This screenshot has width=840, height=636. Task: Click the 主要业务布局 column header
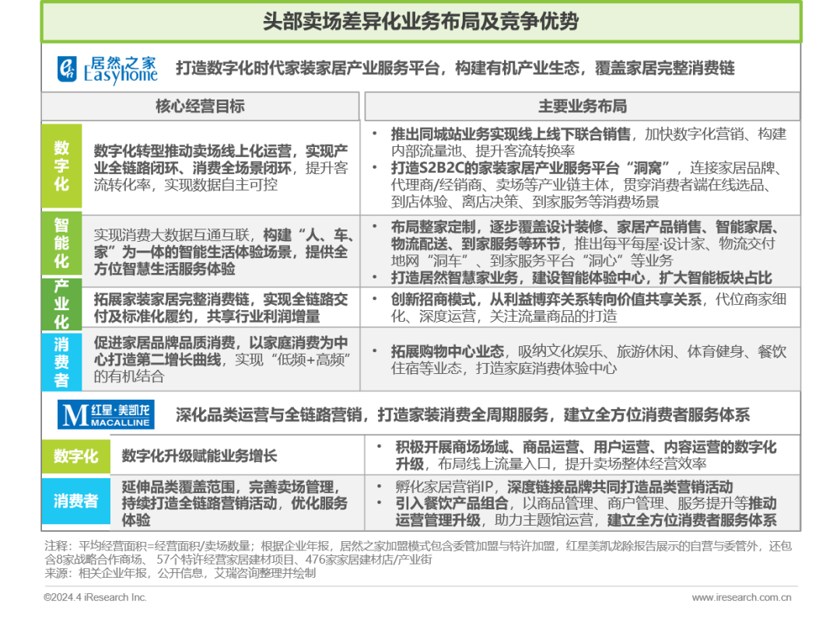[583, 106]
